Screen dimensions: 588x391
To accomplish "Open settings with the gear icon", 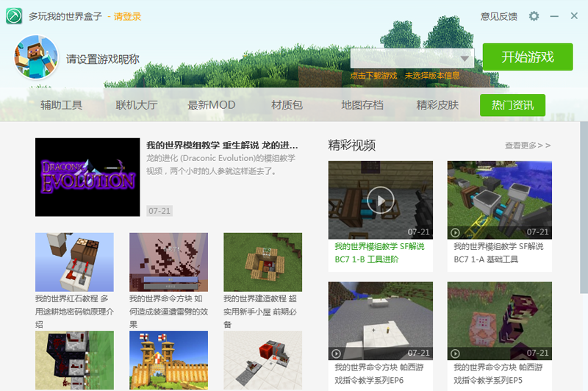I will 534,16.
